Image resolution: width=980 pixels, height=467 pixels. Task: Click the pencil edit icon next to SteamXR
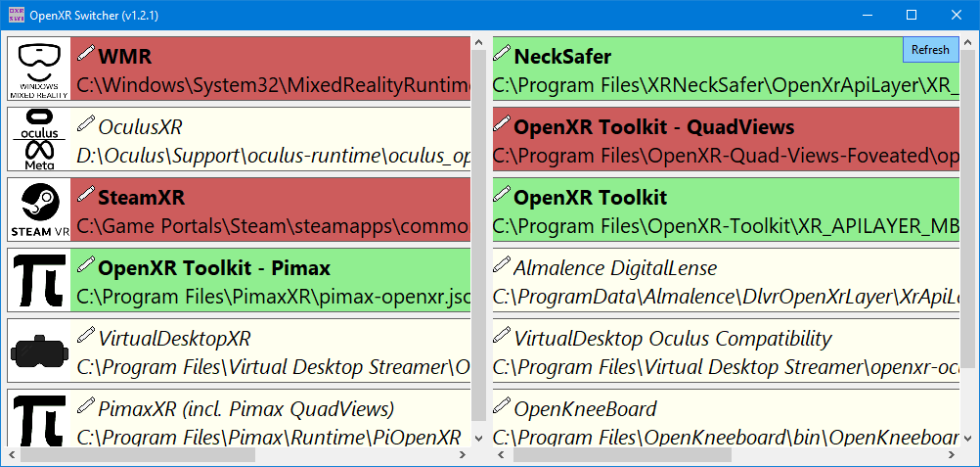[85, 194]
